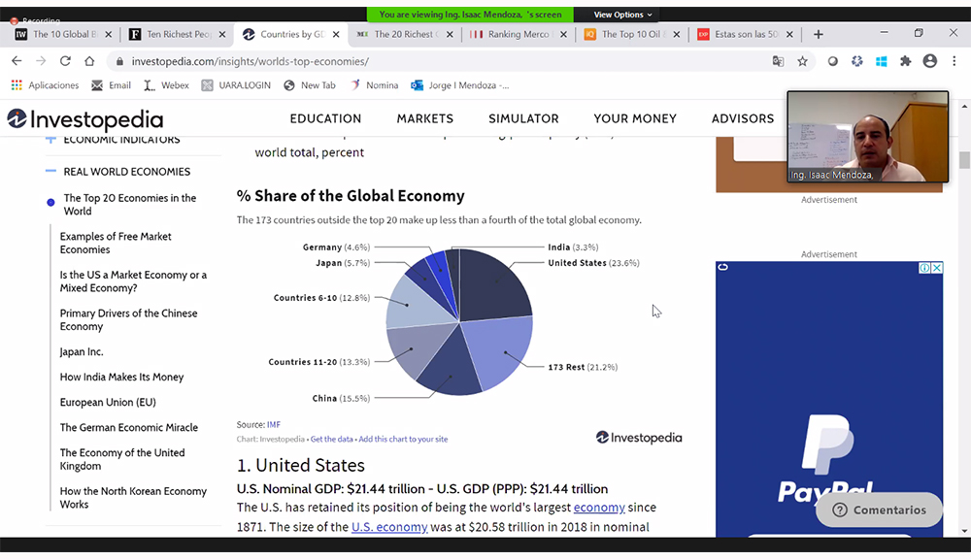
Task: Close the PayPal ad with X icon
Action: 936,268
